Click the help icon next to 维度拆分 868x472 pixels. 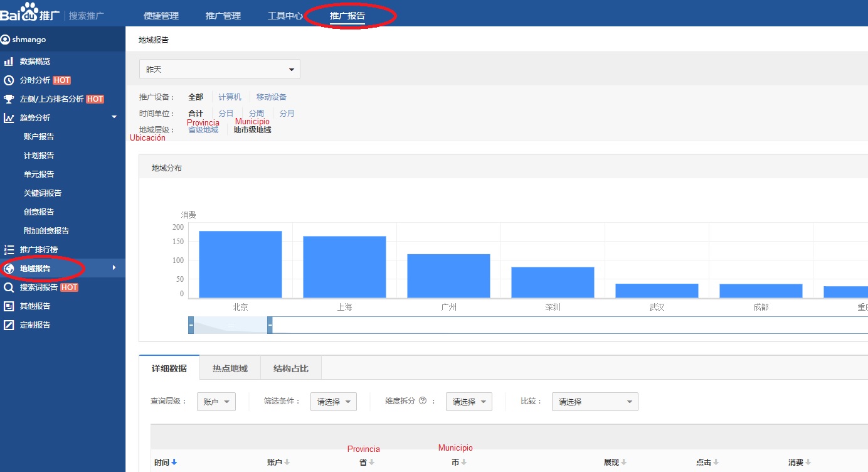423,401
